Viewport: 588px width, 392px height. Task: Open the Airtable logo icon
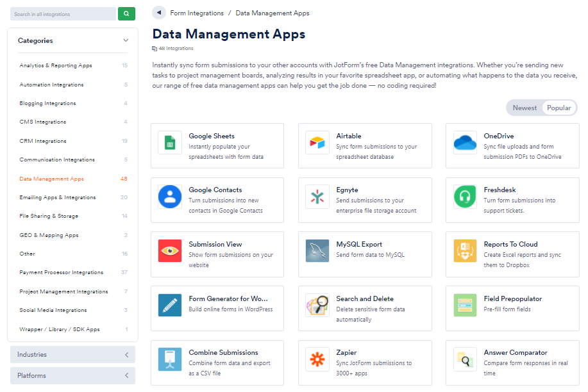pyautogui.click(x=317, y=143)
